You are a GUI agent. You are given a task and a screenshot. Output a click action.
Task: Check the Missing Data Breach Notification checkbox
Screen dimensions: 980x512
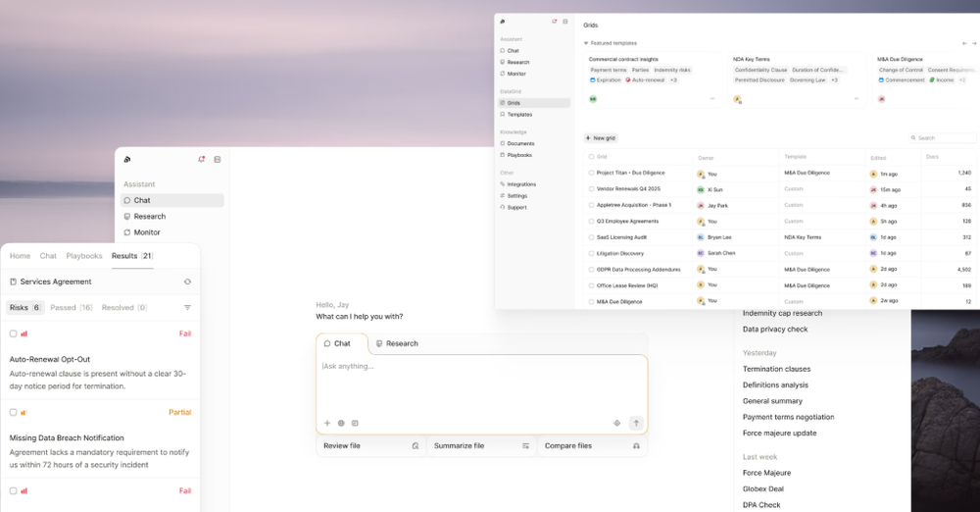click(13, 413)
